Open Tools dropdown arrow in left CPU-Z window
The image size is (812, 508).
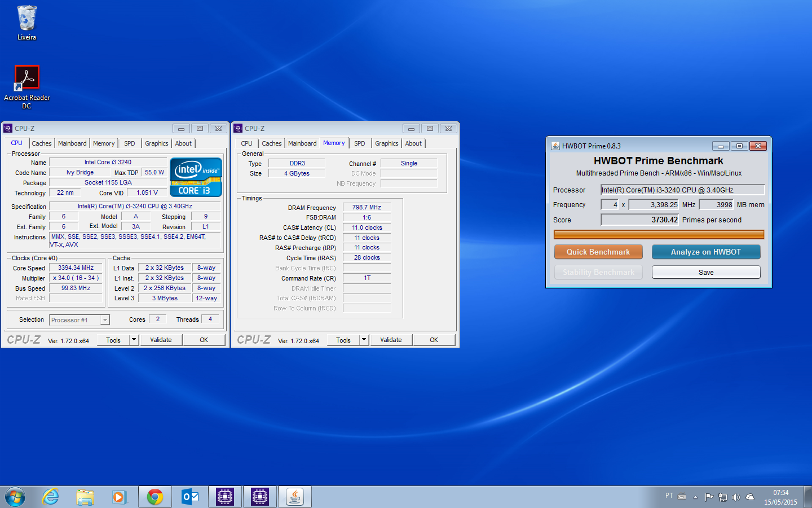click(x=134, y=340)
